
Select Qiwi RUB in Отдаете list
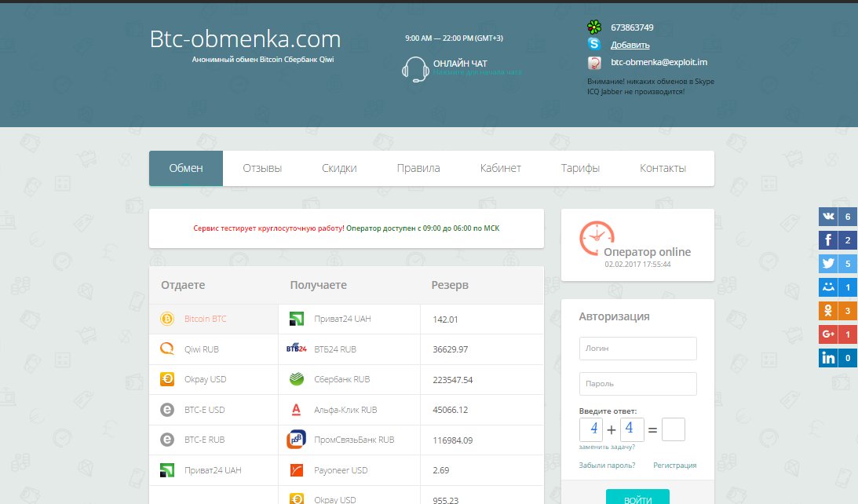[x=214, y=349]
